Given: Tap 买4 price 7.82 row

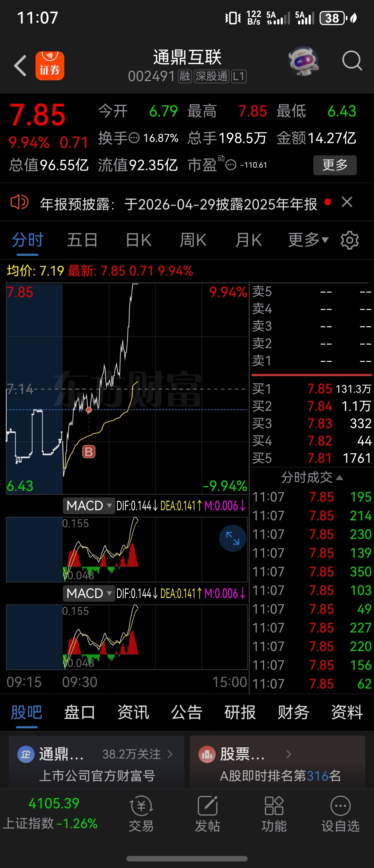Looking at the screenshot, I should click(311, 441).
